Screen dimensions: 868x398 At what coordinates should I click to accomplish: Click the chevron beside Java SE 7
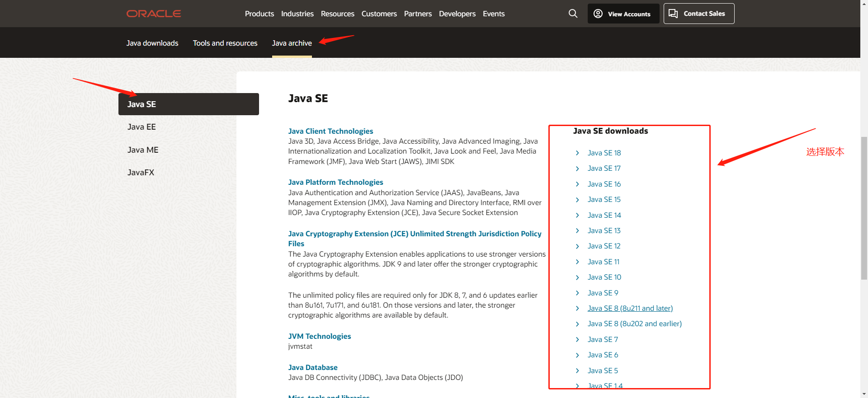577,340
